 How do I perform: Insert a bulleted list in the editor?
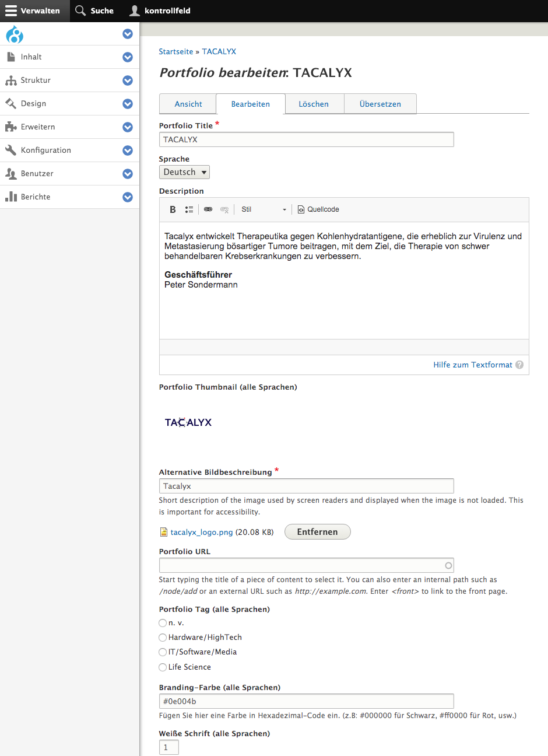point(189,209)
